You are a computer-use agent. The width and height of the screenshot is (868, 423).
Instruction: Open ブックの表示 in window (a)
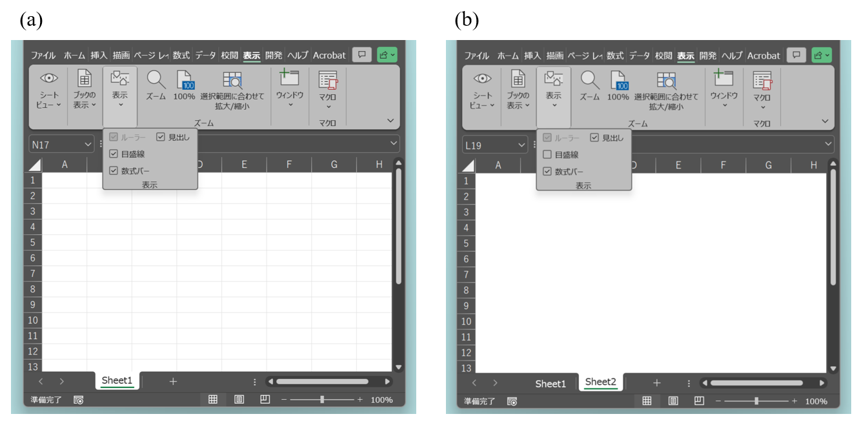coord(85,90)
